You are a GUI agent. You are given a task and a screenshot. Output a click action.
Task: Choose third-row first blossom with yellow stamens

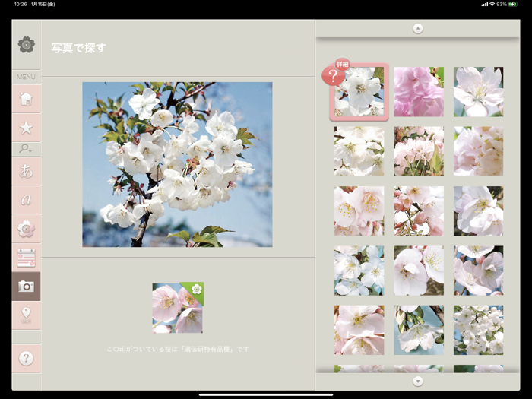(359, 211)
